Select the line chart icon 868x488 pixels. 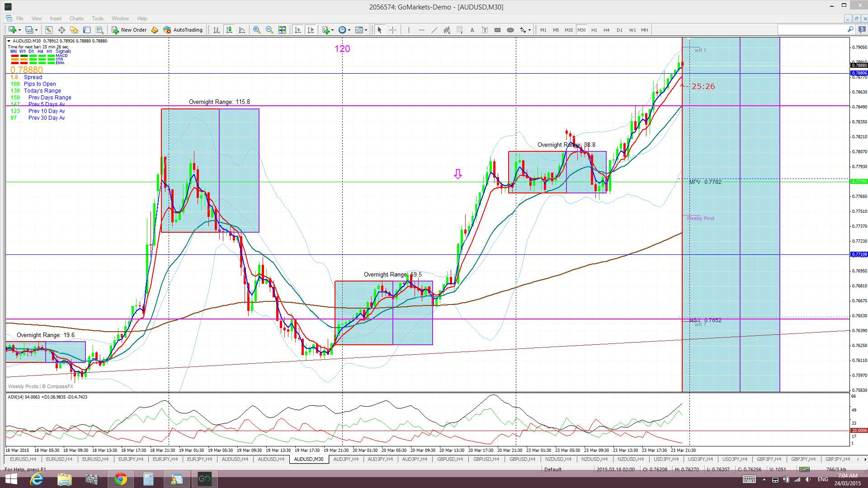pyautogui.click(x=242, y=30)
